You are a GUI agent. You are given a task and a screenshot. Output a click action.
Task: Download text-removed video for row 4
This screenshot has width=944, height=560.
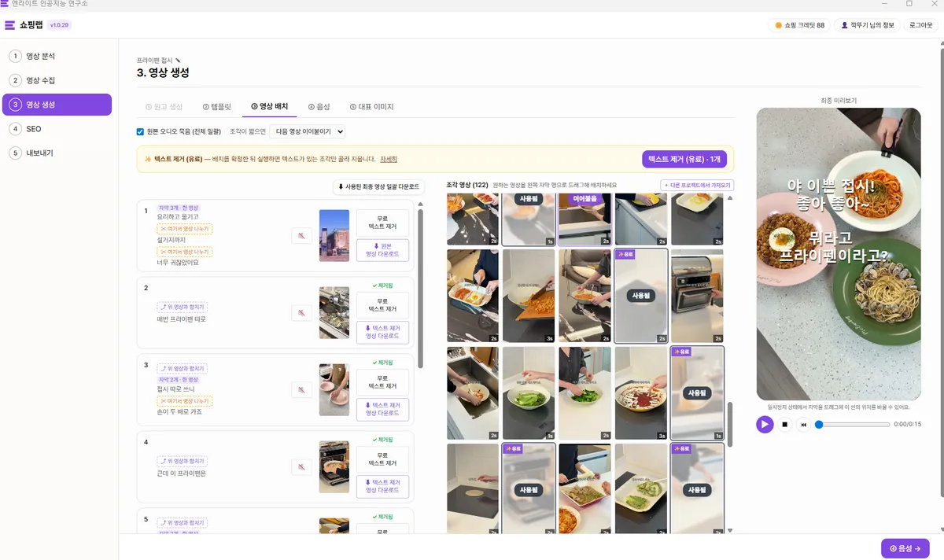pos(382,486)
